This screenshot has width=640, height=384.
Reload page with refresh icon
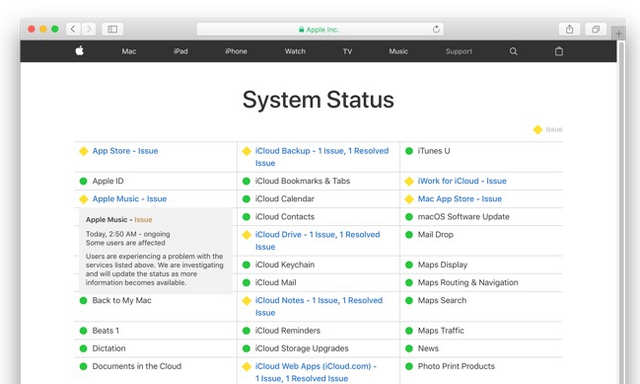pos(436,29)
